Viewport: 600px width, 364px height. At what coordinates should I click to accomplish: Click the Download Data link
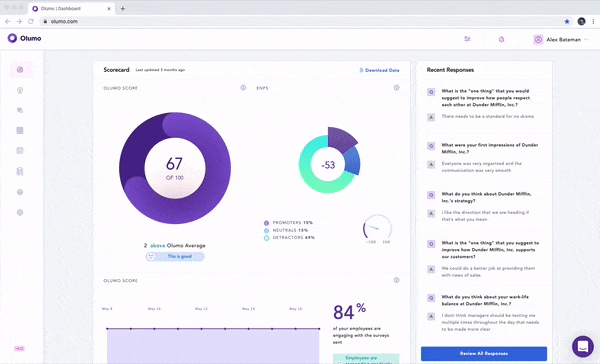tap(380, 70)
